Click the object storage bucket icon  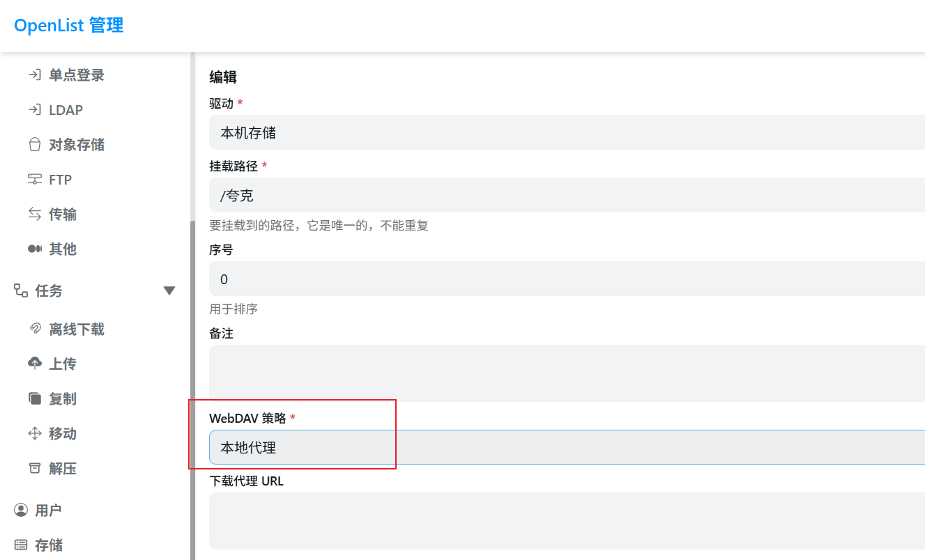[34, 145]
